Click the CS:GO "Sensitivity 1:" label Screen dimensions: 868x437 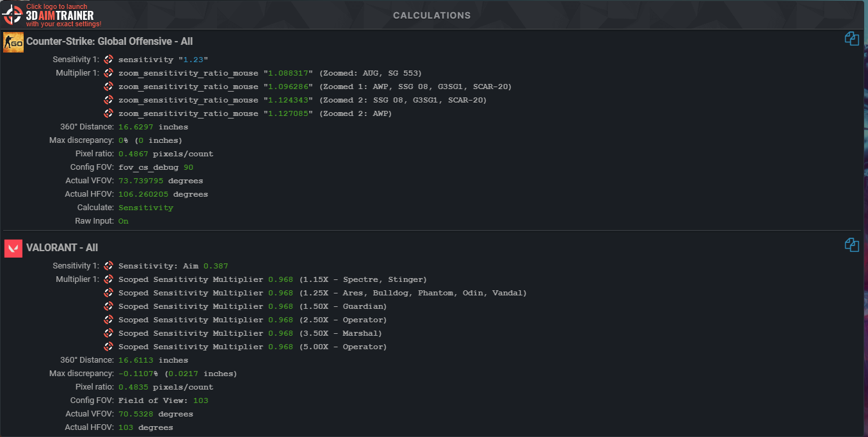point(76,60)
